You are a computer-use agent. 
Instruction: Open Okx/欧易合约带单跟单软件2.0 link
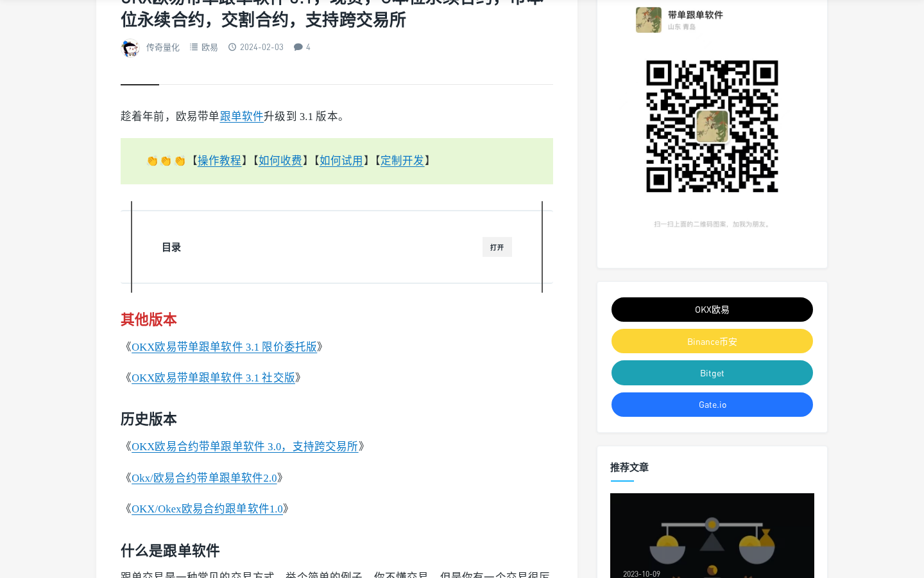(204, 478)
